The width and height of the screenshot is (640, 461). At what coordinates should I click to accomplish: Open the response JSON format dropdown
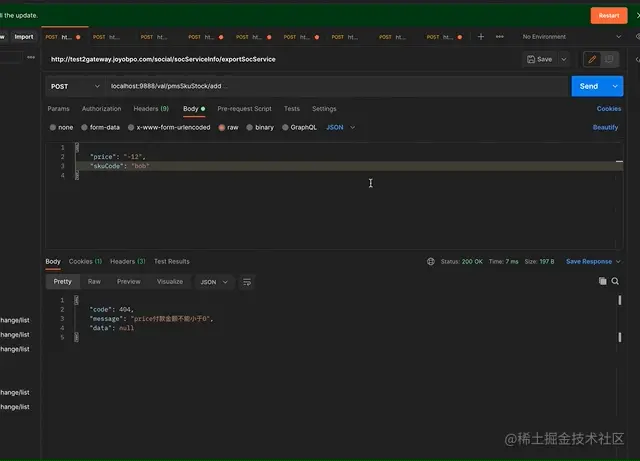[214, 282]
